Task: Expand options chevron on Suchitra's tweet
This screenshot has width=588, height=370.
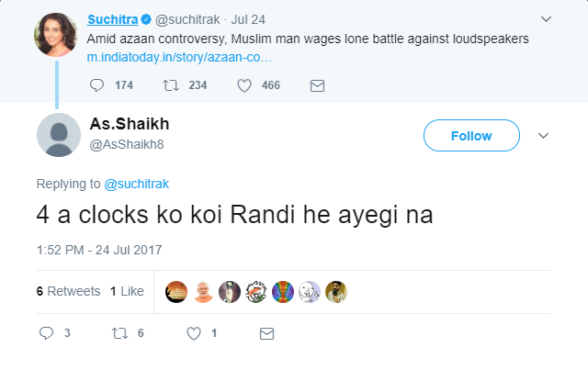Action: click(x=546, y=19)
